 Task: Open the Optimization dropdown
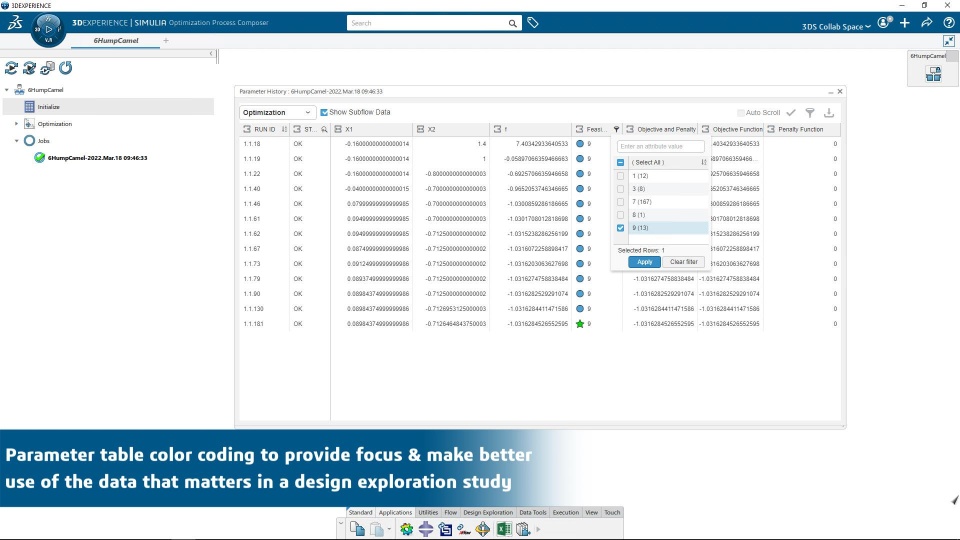click(277, 113)
